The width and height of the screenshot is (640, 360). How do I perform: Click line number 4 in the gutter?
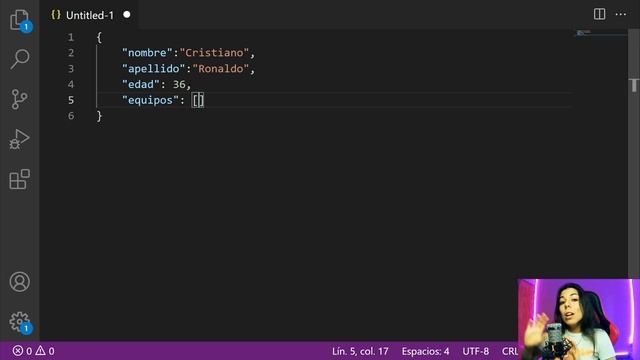click(x=71, y=84)
